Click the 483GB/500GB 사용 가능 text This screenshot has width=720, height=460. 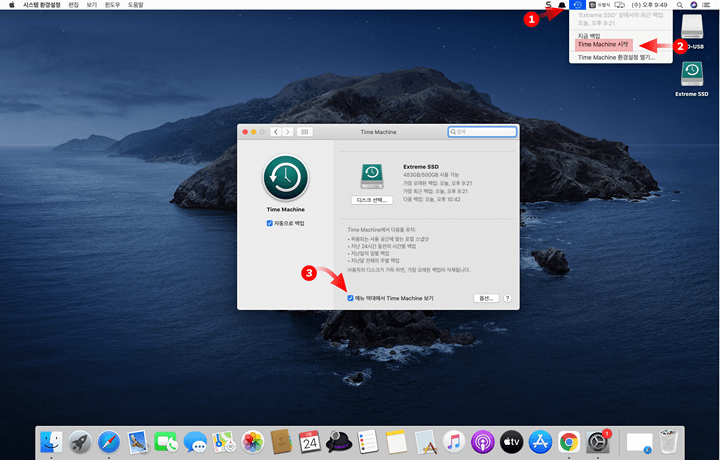[x=431, y=175]
